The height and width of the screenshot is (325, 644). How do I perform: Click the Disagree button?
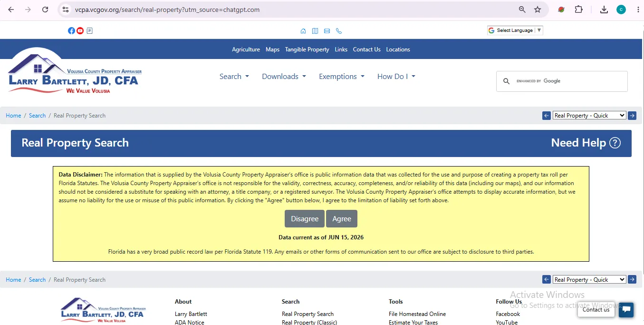coord(305,219)
